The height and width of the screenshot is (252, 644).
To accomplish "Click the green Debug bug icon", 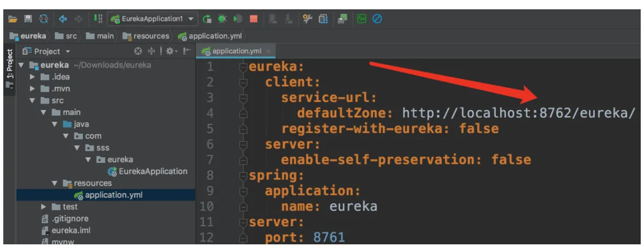I will coord(223,19).
